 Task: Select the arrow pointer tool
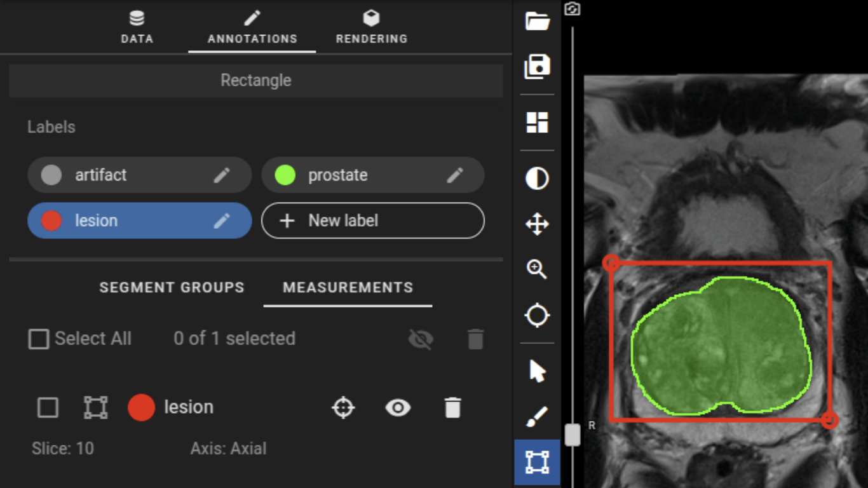537,371
